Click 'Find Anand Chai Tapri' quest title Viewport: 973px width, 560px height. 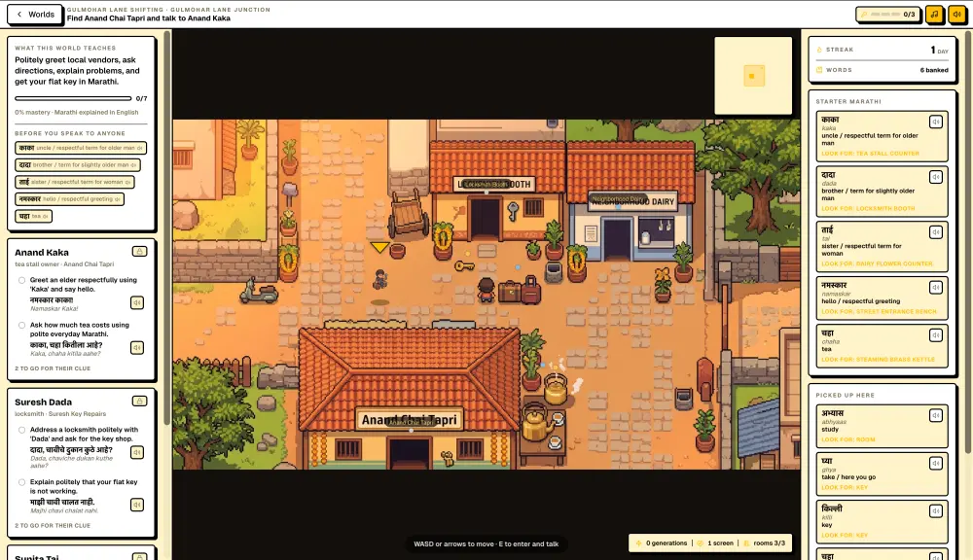(148, 18)
